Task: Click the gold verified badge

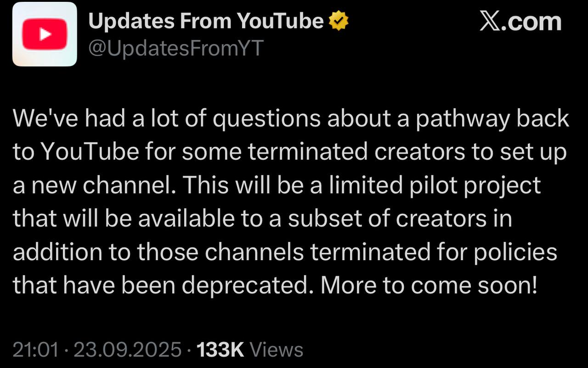Action: [338, 21]
